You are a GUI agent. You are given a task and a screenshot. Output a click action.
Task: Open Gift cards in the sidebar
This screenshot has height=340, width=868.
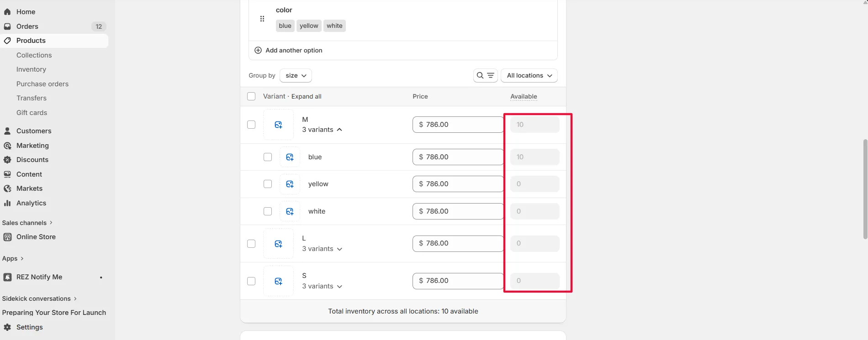point(32,113)
